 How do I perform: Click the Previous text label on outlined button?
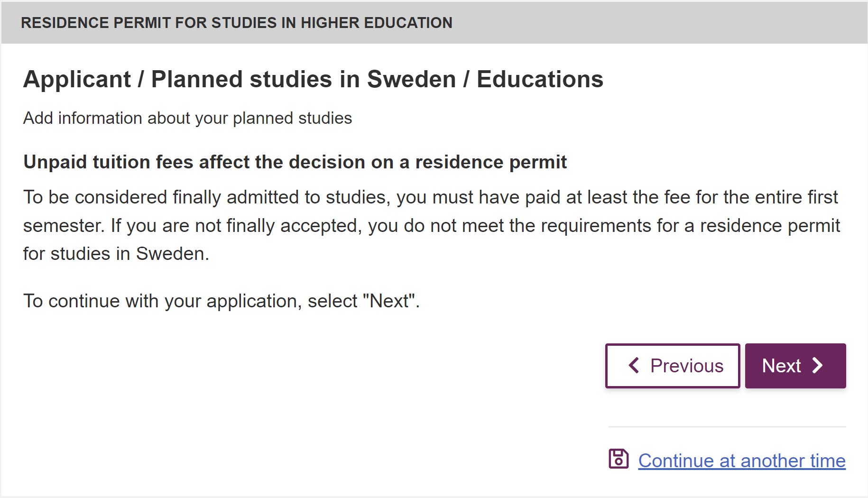coord(687,366)
